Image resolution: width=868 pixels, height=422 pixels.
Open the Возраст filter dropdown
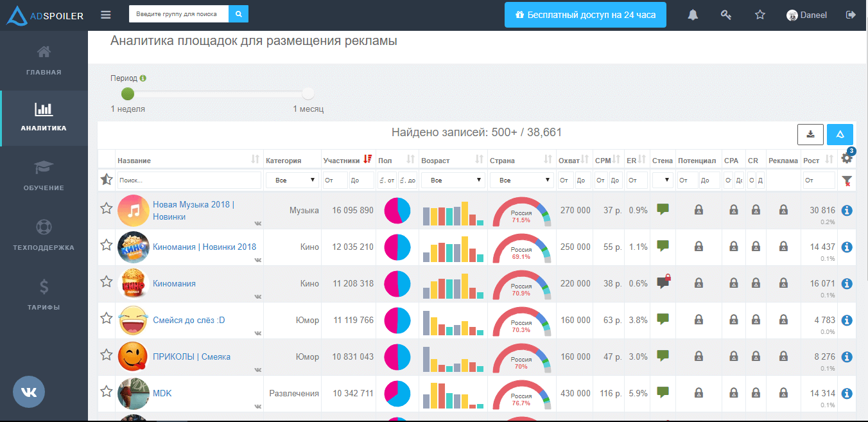pos(453,180)
